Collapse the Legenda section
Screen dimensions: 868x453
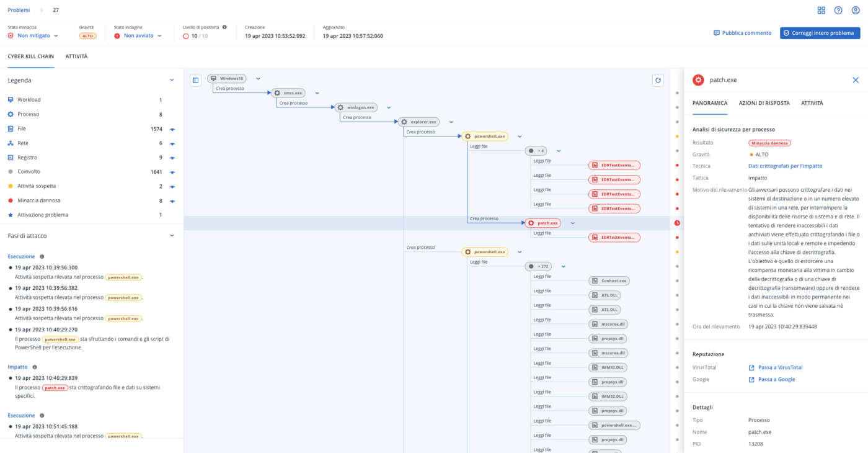coord(172,80)
